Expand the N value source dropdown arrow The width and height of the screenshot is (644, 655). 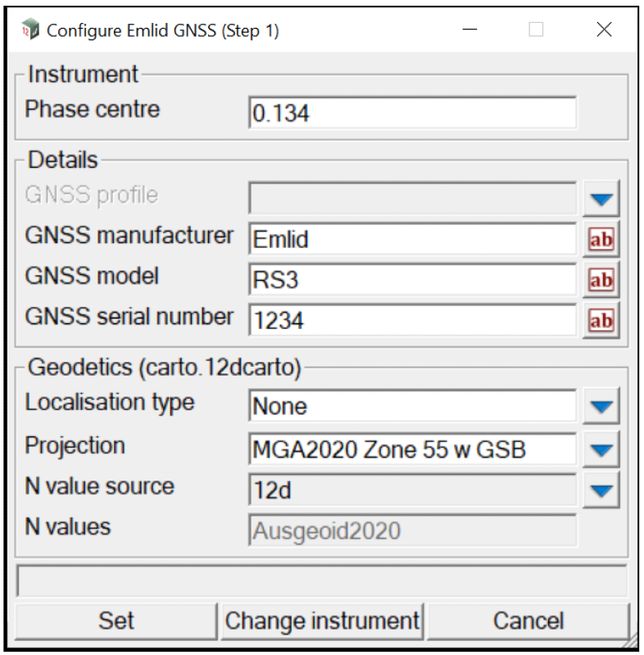pos(601,490)
